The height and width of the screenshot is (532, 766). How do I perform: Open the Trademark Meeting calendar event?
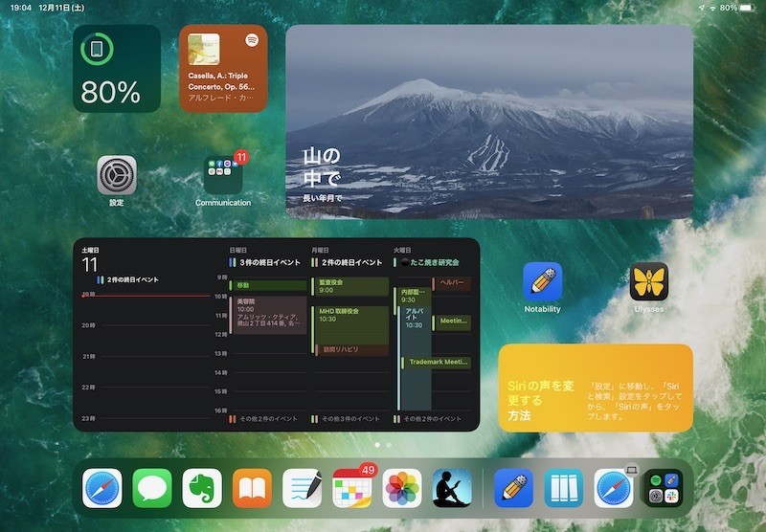coord(437,362)
